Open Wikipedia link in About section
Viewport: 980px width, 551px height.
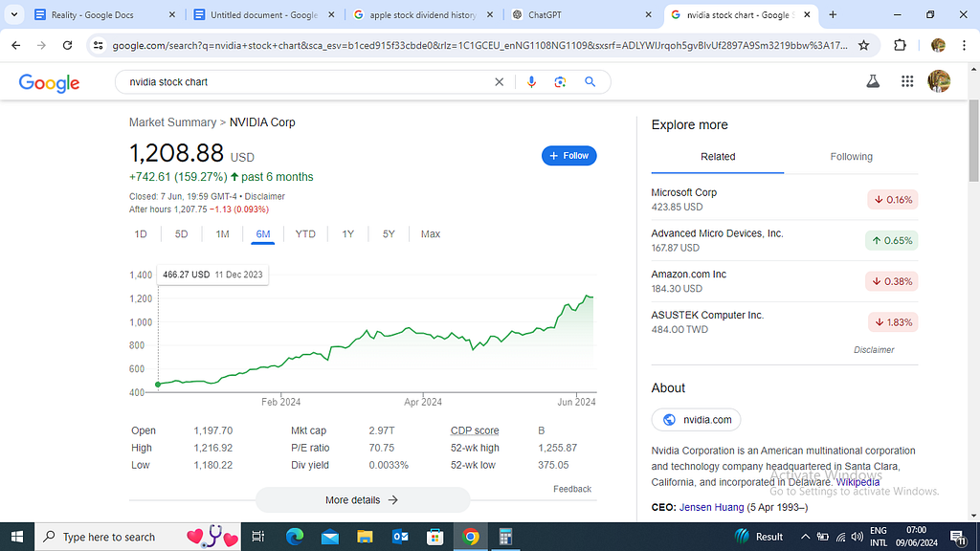click(857, 482)
